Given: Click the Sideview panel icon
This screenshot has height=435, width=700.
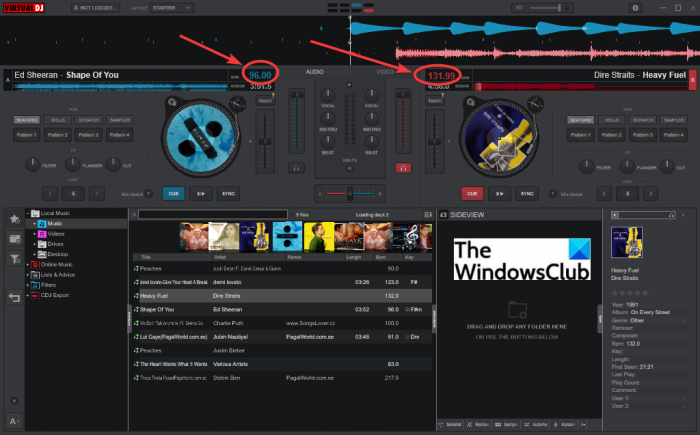Looking at the screenshot, I should pos(443,215).
